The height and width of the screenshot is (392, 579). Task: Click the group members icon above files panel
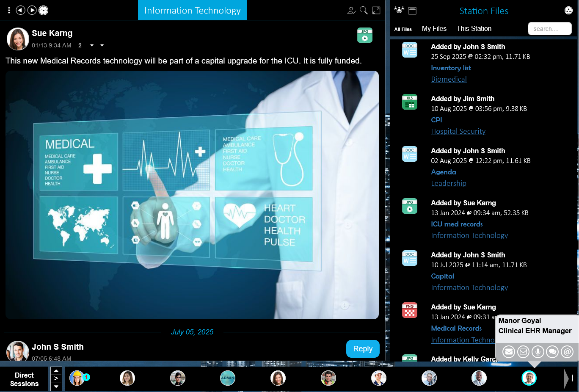tap(399, 10)
